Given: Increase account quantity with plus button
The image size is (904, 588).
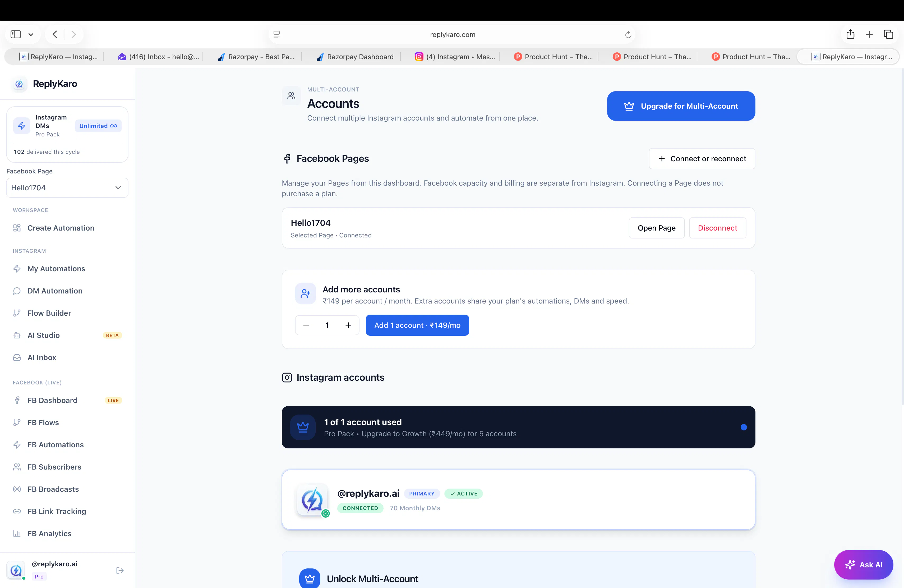Looking at the screenshot, I should (348, 325).
